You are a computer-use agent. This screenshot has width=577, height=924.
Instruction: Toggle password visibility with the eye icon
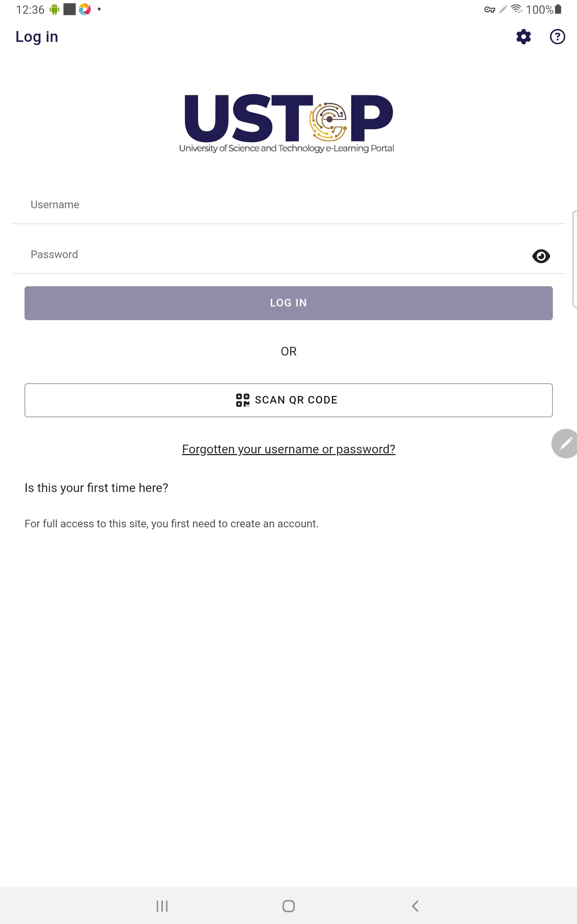[542, 256]
